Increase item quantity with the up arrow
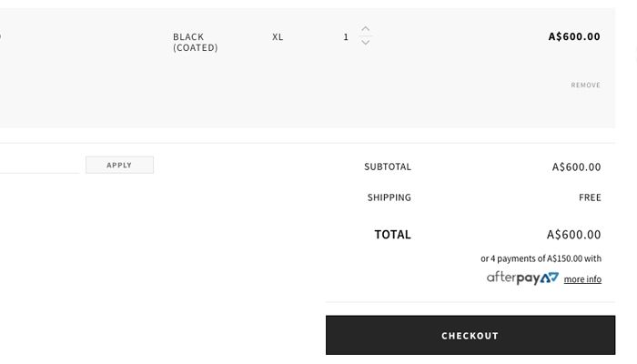 click(x=365, y=29)
